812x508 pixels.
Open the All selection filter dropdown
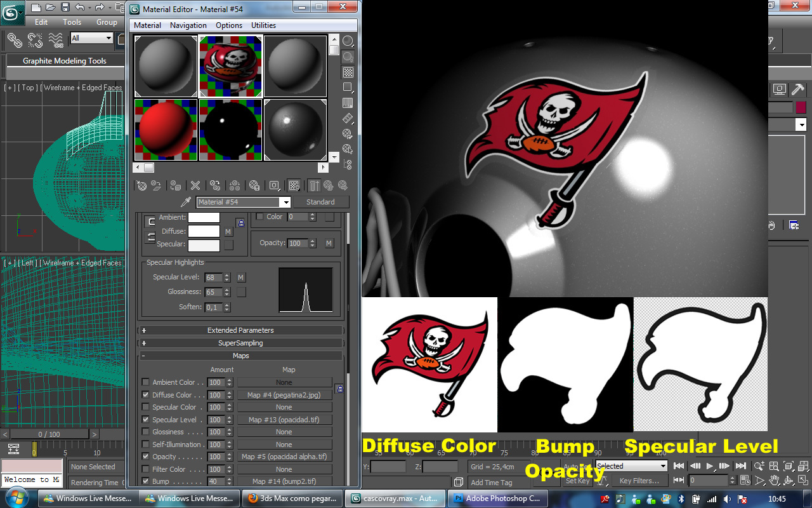[91, 38]
